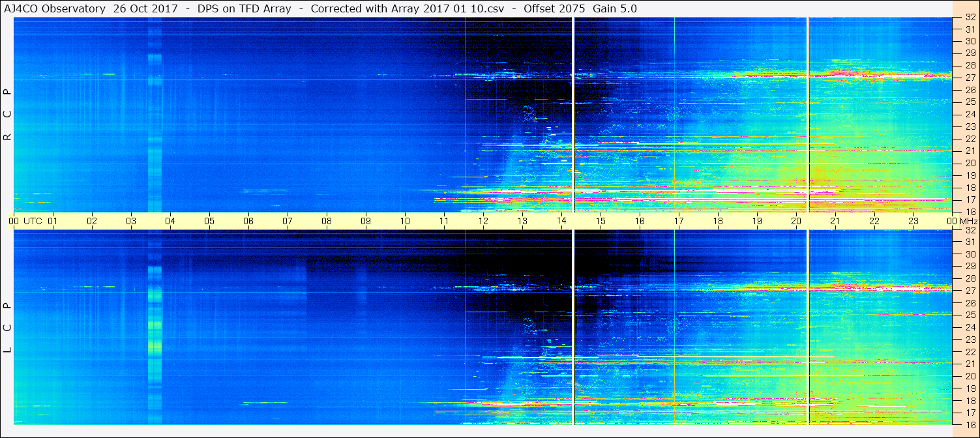Click hour '23' on the UTC time axis

coord(913,221)
